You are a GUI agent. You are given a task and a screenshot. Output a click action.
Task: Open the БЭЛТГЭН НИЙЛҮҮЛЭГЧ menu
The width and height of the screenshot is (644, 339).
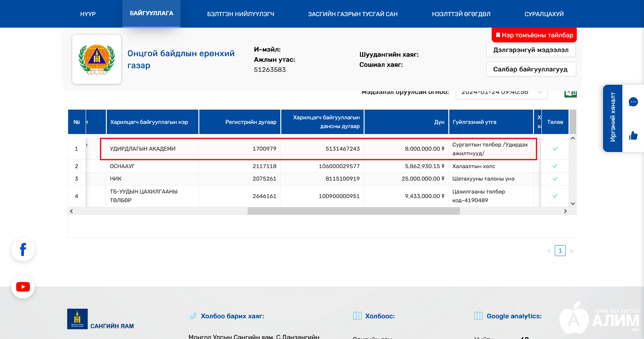(241, 14)
